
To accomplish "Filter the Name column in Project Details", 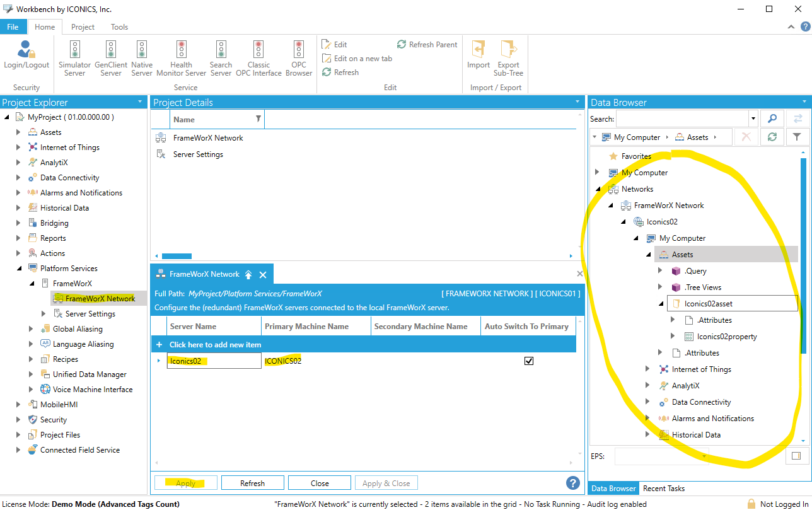I will coord(258,119).
